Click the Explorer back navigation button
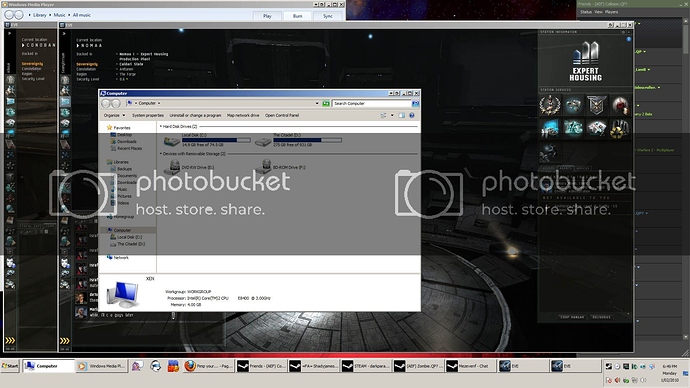 click(106, 103)
